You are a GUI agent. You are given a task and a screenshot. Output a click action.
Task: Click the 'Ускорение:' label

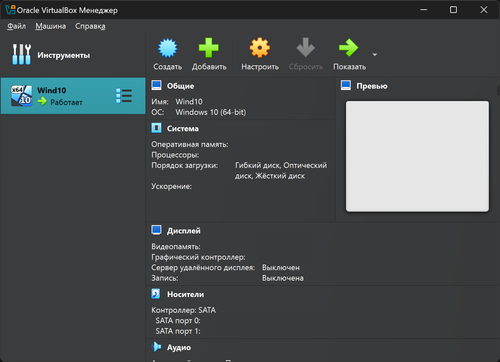pos(171,186)
